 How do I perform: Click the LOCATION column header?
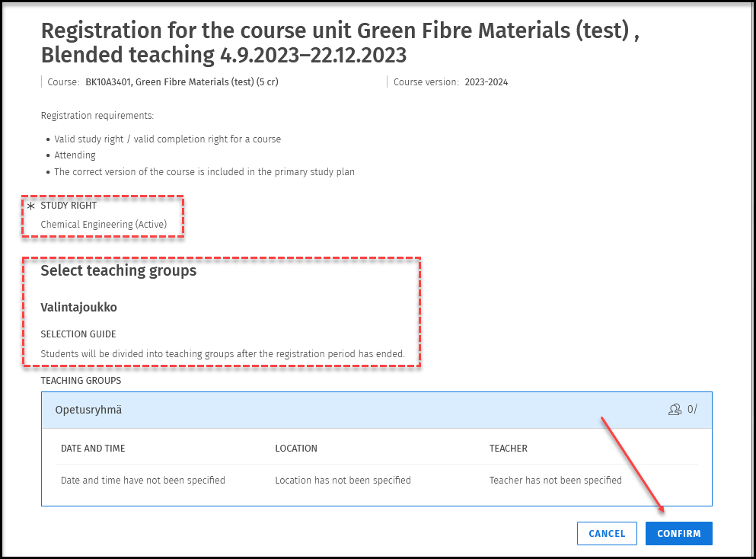[x=296, y=449]
